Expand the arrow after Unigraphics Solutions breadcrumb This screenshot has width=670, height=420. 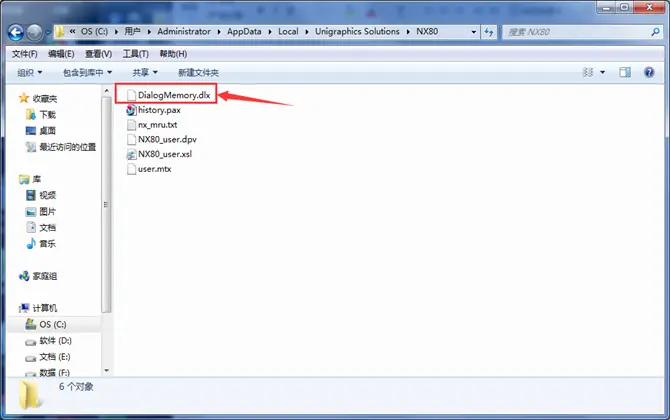(408, 32)
